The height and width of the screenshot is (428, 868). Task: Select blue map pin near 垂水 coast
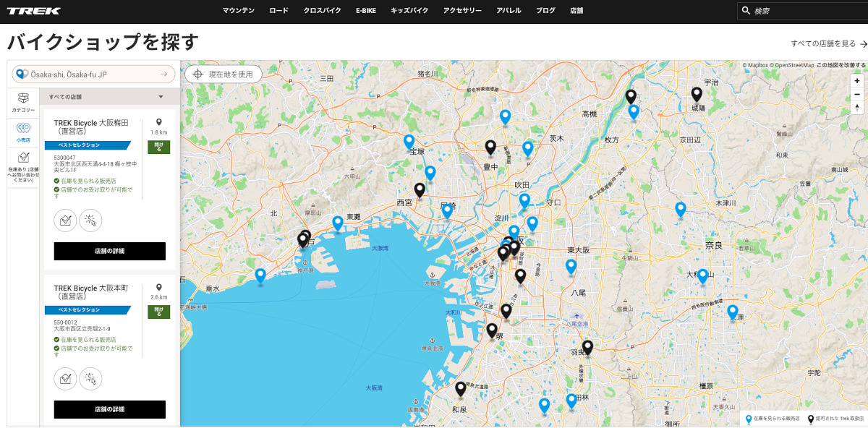(x=260, y=275)
